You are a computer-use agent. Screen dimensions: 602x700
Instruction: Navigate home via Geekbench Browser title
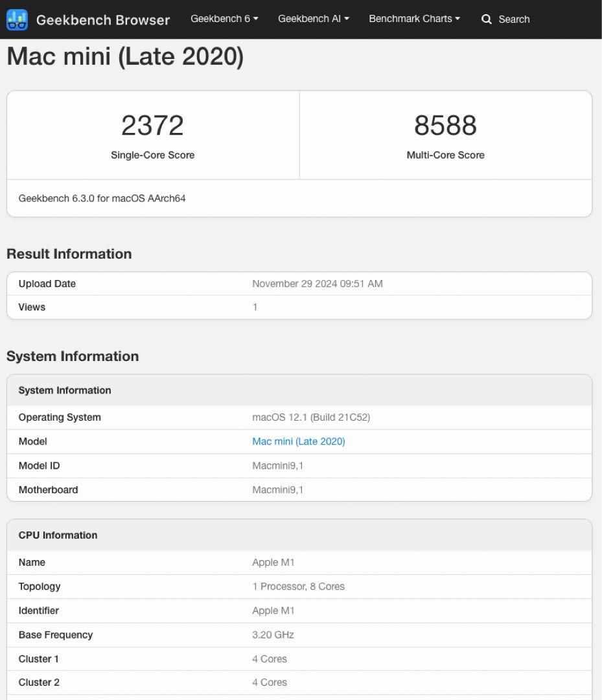click(103, 19)
